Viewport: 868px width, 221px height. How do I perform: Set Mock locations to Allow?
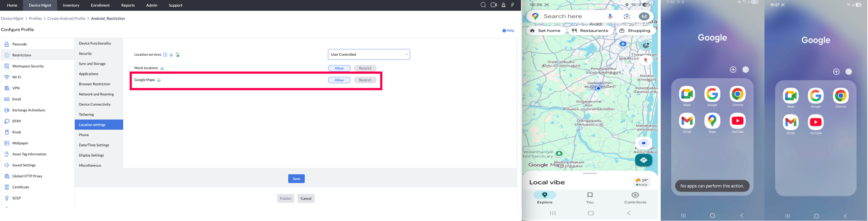click(x=339, y=68)
